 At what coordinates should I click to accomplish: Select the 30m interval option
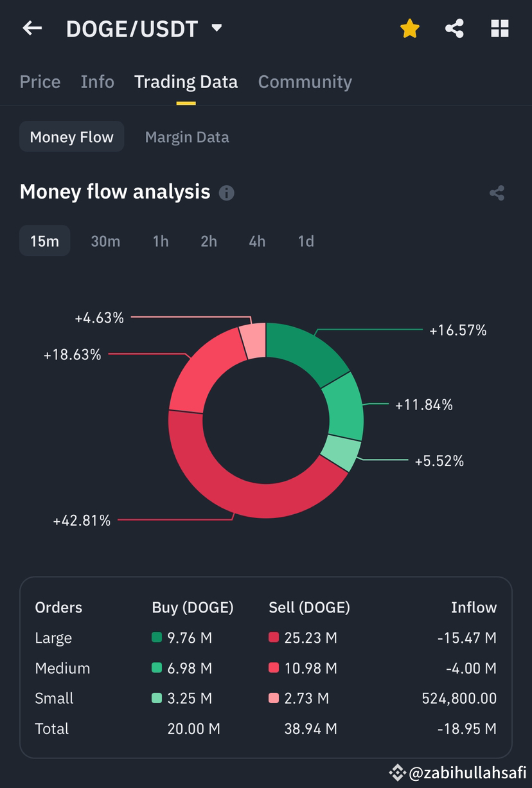[105, 241]
